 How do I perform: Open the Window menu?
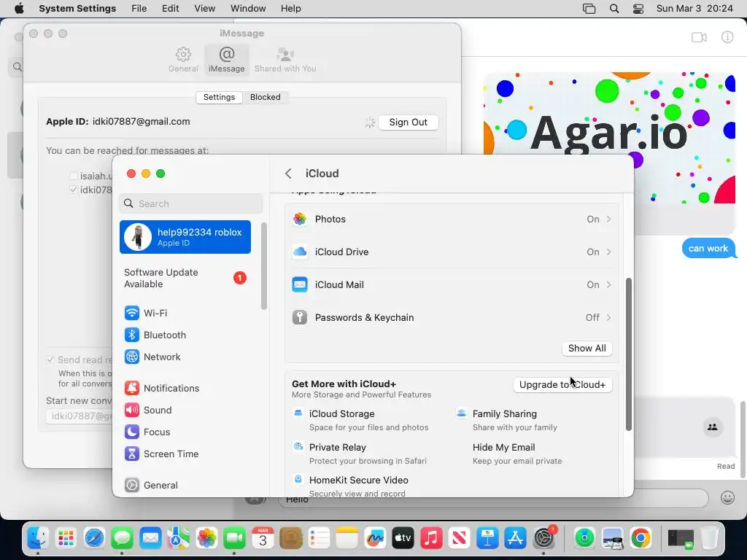coord(248,9)
